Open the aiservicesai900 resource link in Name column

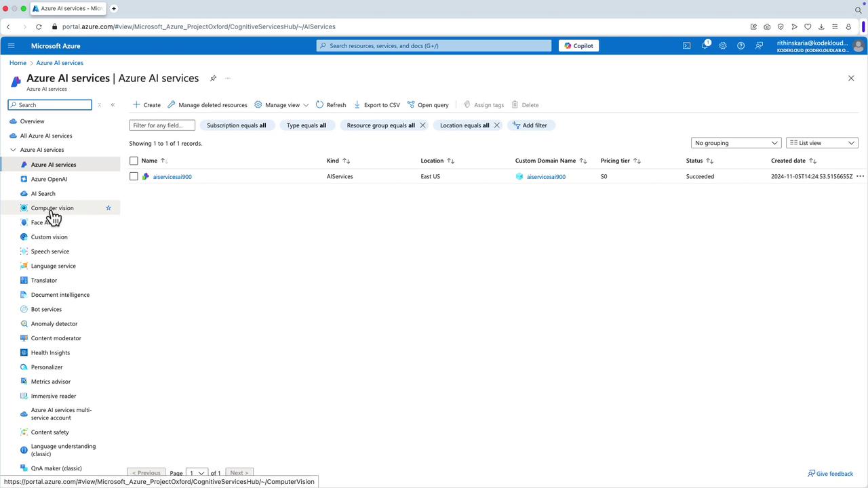click(x=172, y=177)
